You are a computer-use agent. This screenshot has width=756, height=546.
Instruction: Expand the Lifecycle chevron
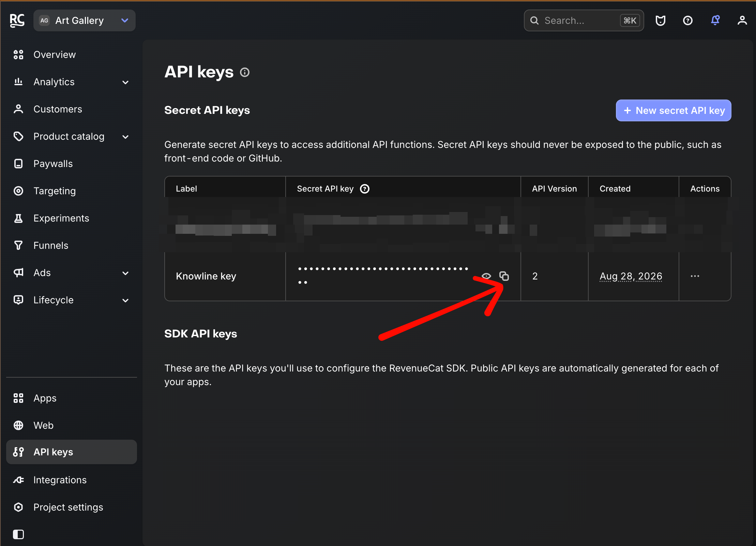pyautogui.click(x=125, y=300)
